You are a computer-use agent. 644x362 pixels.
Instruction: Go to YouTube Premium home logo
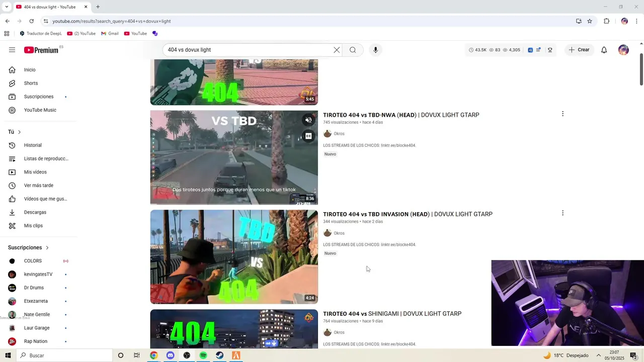pos(42,50)
